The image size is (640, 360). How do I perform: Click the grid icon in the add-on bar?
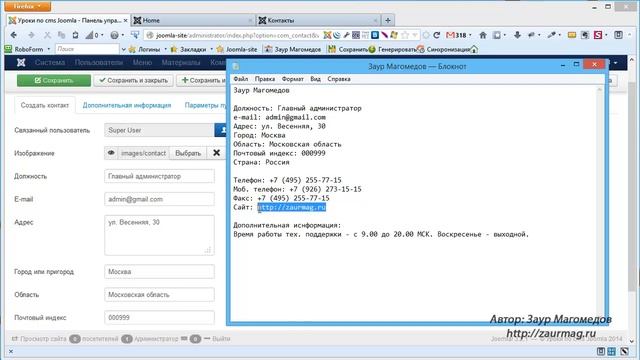611,351
